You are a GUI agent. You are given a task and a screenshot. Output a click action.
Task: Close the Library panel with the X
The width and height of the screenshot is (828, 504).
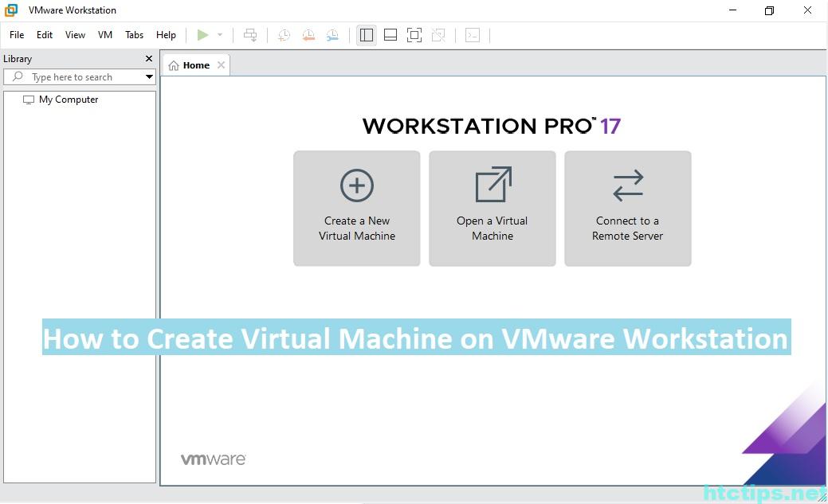coord(149,59)
